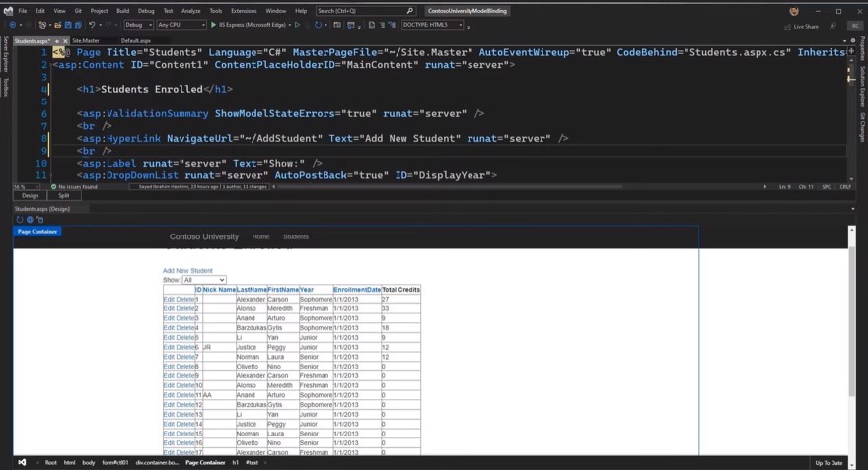Click the new project gear-folder icon

click(42, 25)
